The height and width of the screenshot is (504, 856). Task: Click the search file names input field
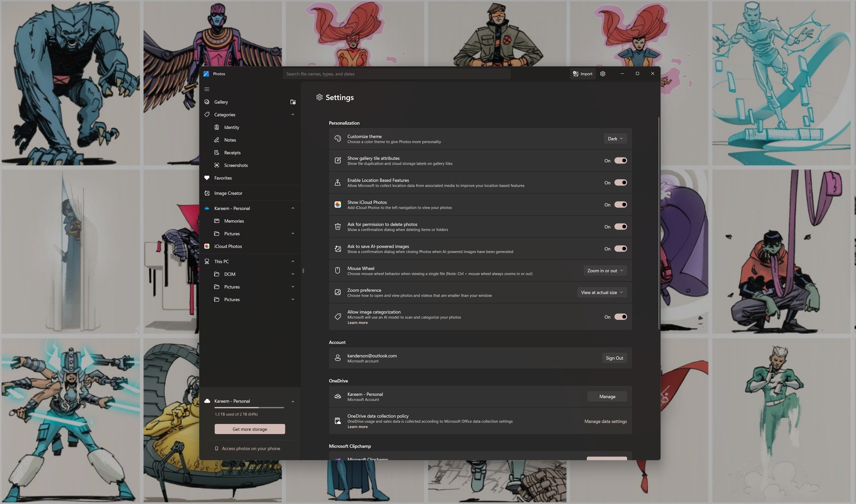[x=396, y=74]
